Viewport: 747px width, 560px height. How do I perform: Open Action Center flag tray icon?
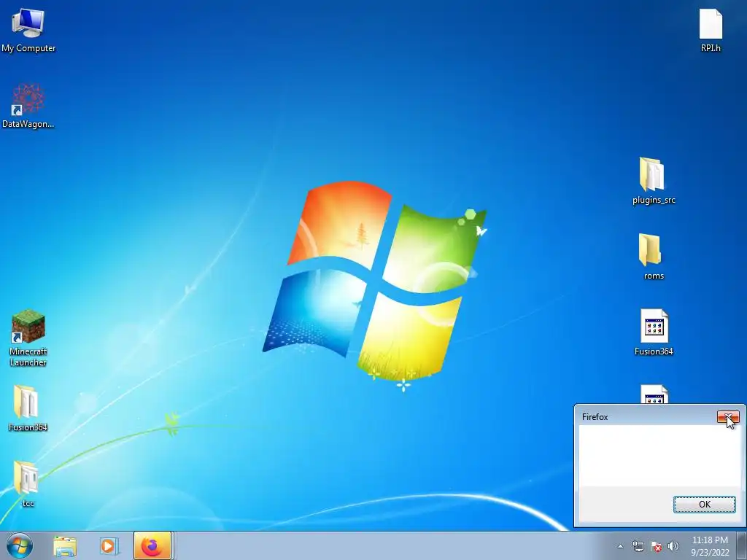(656, 547)
